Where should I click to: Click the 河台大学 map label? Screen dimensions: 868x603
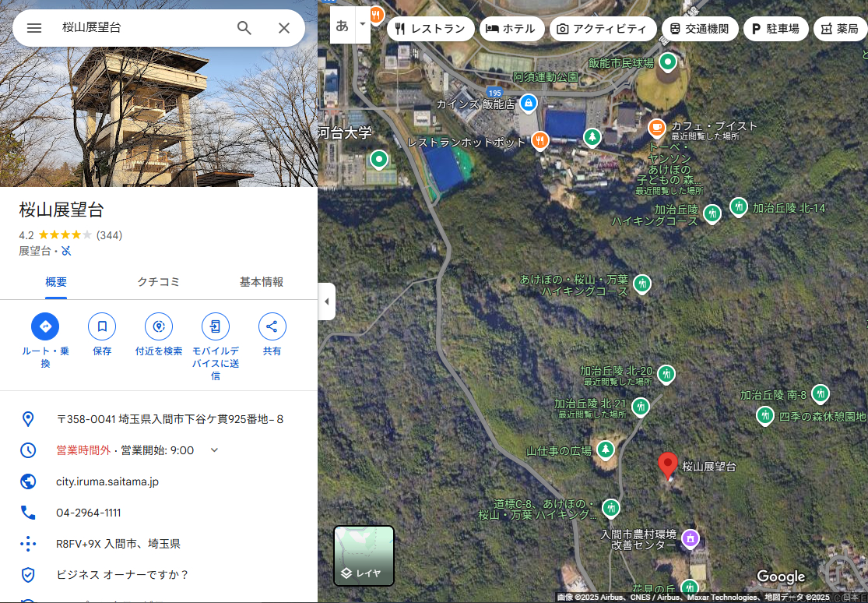(346, 133)
